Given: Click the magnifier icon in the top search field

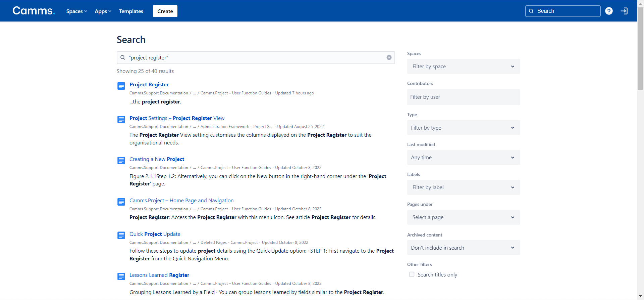Looking at the screenshot, I should [x=531, y=11].
